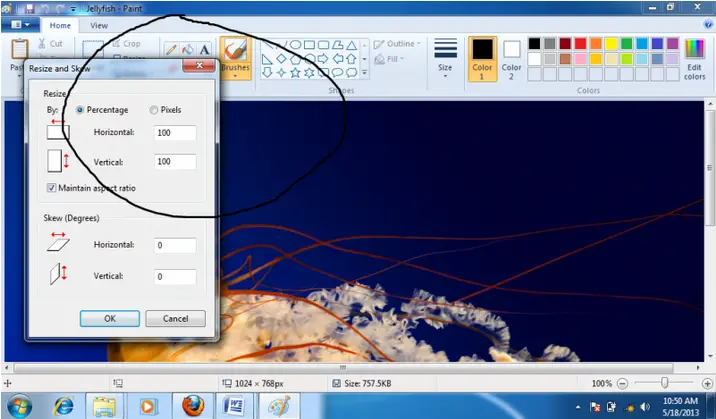This screenshot has width=716, height=419.
Task: Open the shape Fill dropdown
Action: pos(390,59)
